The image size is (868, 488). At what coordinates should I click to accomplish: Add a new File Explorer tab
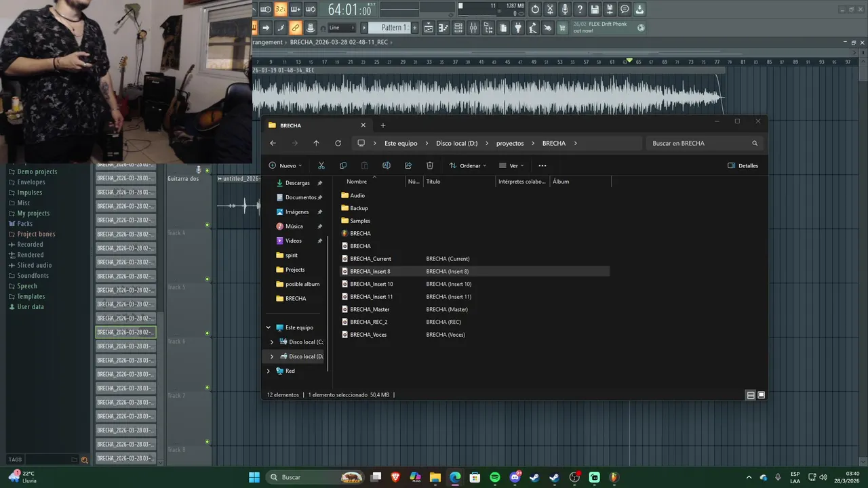click(382, 125)
